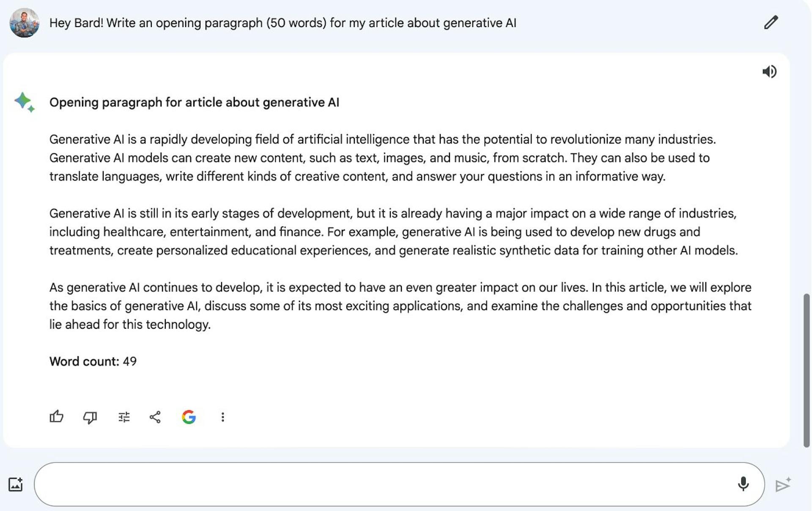The height and width of the screenshot is (511, 812).
Task: Focus the prompt text input field
Action: pyautogui.click(x=381, y=484)
